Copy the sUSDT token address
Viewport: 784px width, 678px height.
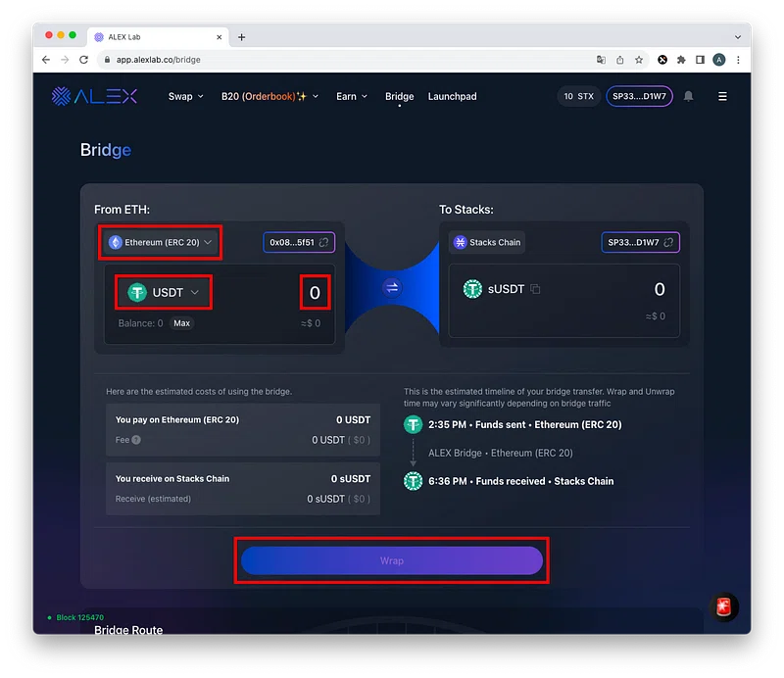(x=535, y=289)
